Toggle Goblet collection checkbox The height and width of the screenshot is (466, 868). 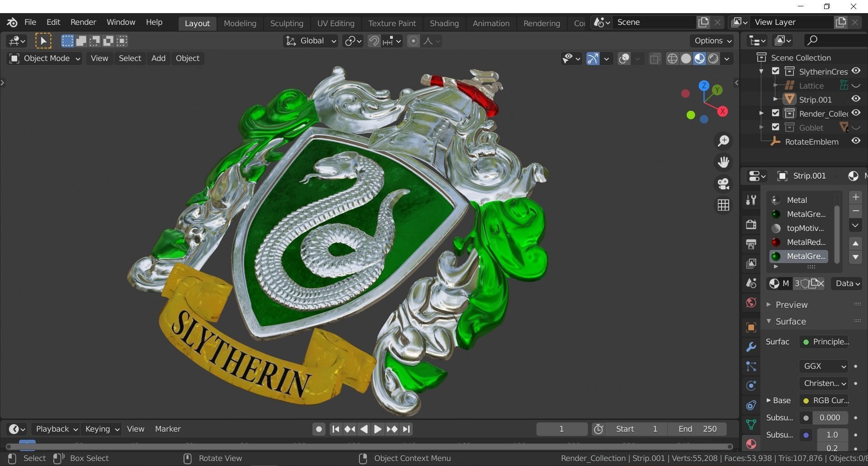click(x=776, y=127)
